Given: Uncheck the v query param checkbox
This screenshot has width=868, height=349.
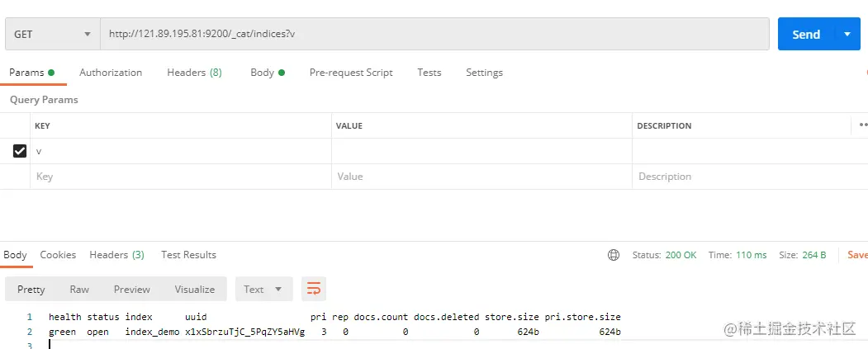Looking at the screenshot, I should click(19, 151).
